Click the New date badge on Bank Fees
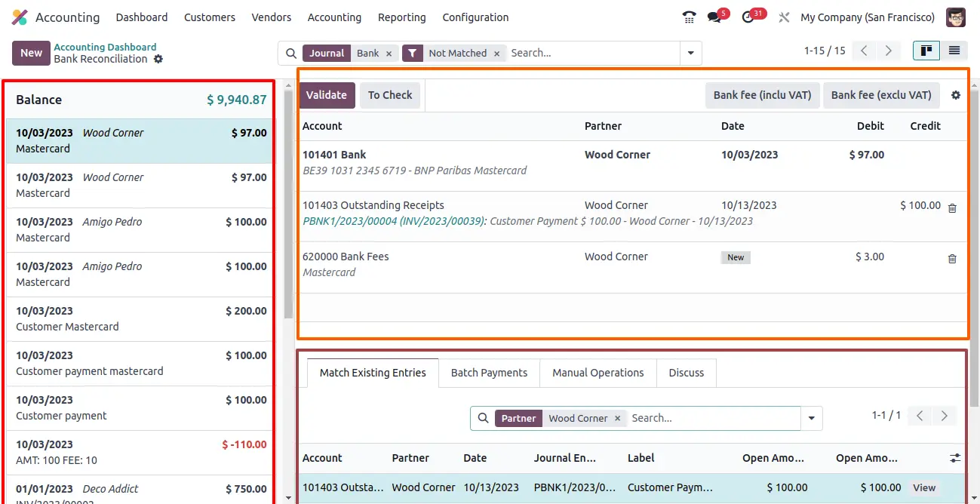980x504 pixels. [x=736, y=257]
